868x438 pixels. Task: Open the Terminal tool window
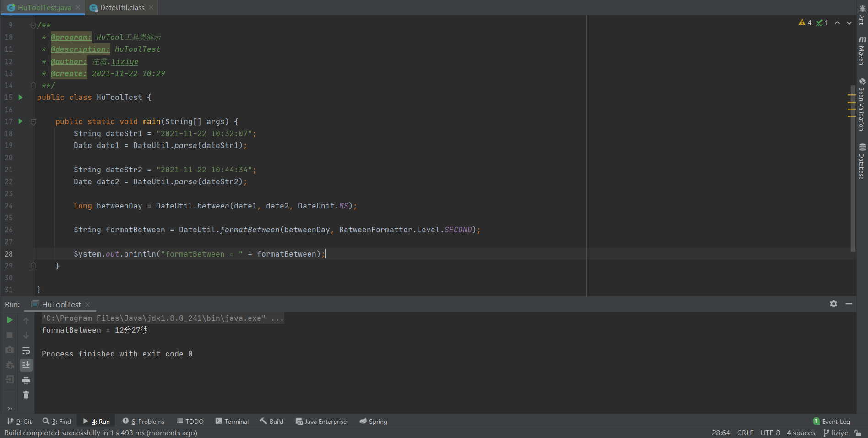click(232, 422)
